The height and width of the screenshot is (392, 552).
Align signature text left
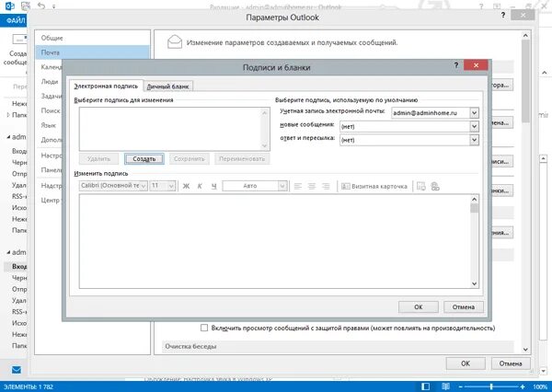[x=298, y=186]
